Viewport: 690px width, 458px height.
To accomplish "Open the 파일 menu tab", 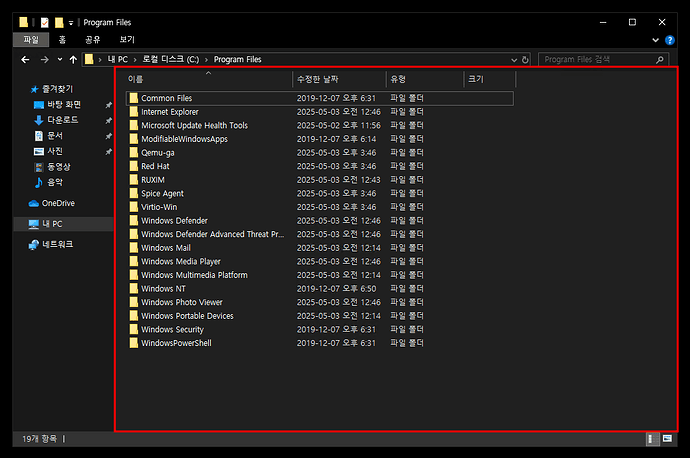I will [31, 40].
